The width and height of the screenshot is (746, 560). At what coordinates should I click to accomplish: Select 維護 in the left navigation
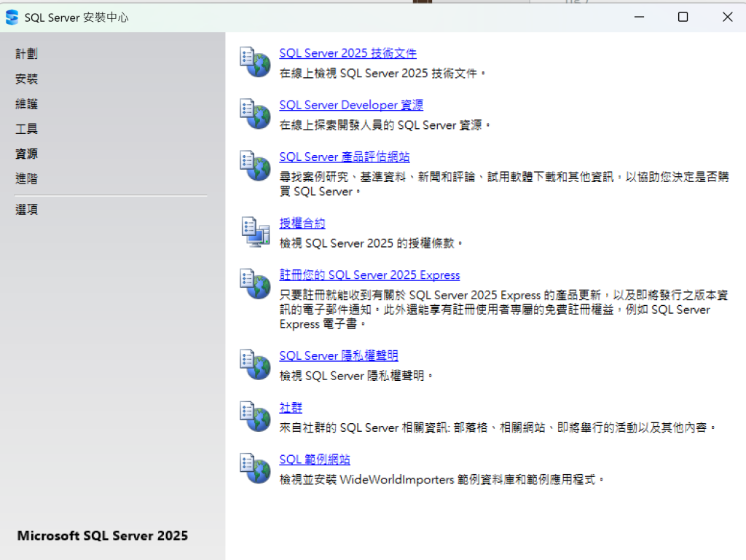(x=27, y=103)
